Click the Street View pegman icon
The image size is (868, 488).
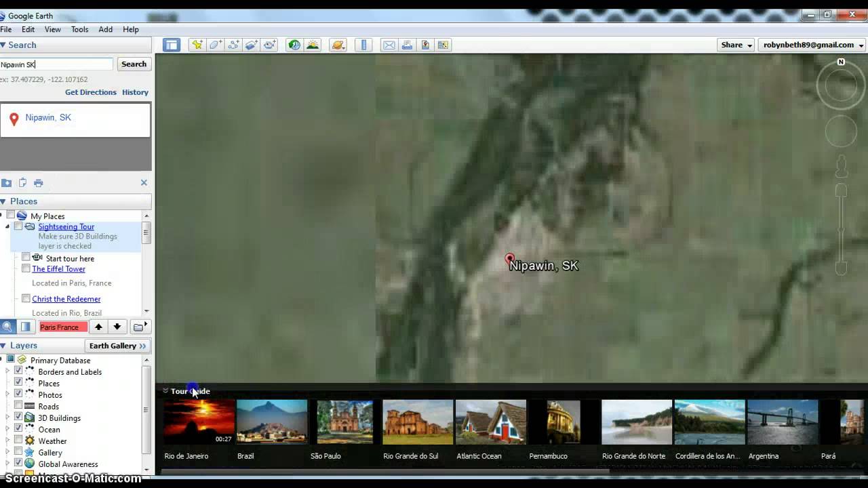tap(841, 166)
